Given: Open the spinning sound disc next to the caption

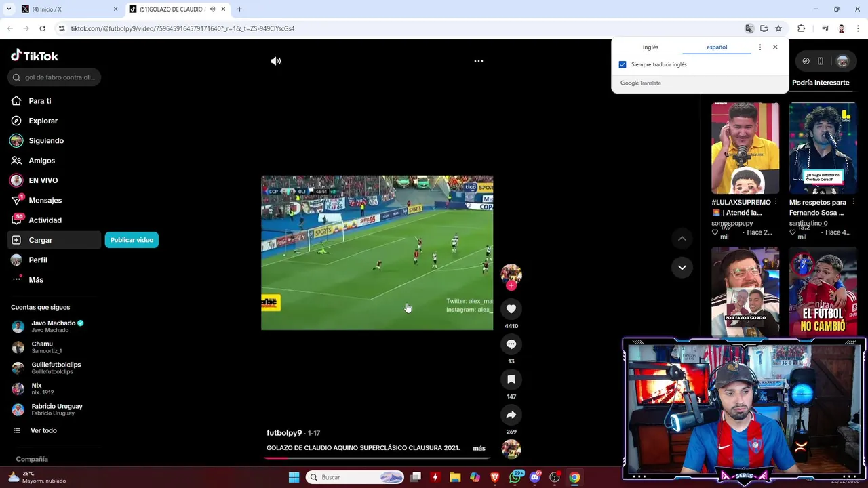Looking at the screenshot, I should tap(511, 449).
